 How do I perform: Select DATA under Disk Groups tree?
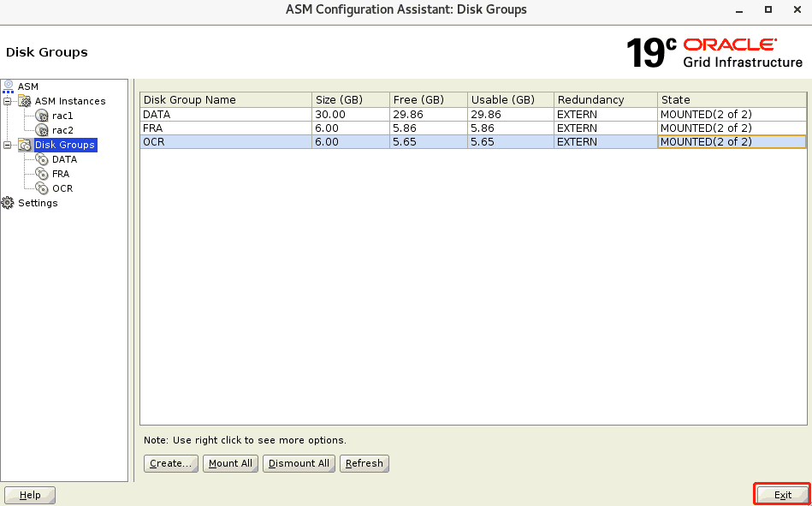tap(65, 159)
